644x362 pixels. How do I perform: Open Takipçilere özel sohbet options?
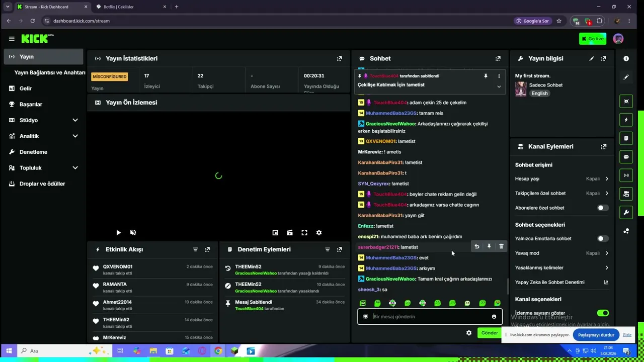coord(562,194)
